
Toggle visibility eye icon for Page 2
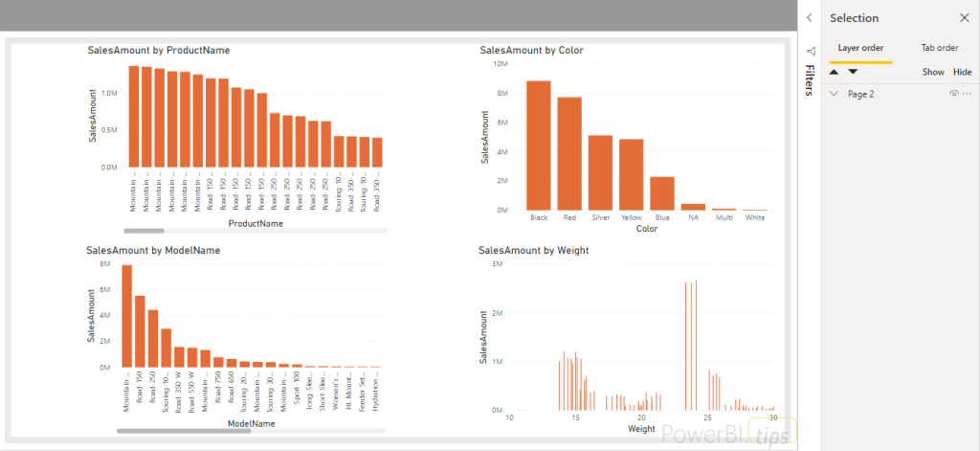pyautogui.click(x=953, y=94)
